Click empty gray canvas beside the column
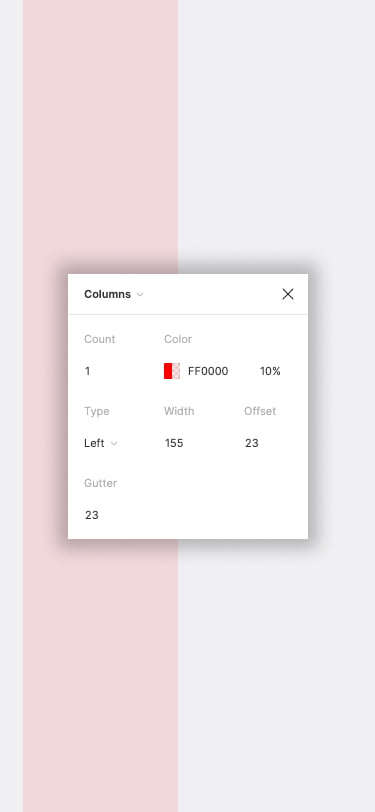Image resolution: width=375 pixels, height=812 pixels. 277,135
